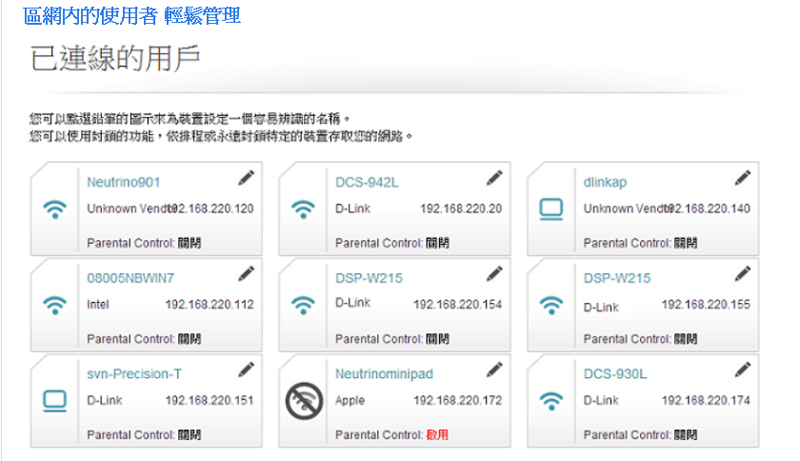Open the DCS-930L pencil edit icon
This screenshot has width=800, height=461.
click(x=743, y=370)
